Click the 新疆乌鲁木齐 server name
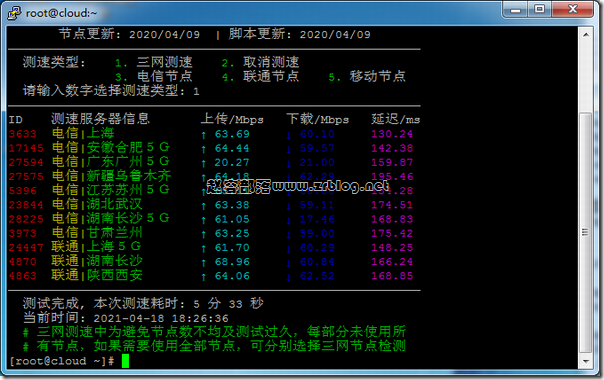Screen dimensions: 604x380 [x=129, y=176]
